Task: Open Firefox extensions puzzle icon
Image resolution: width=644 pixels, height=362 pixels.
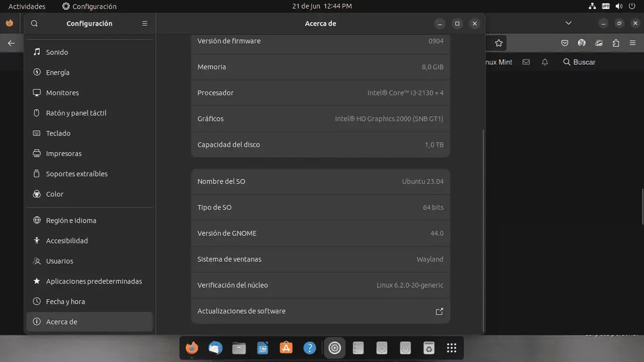Action: tap(616, 43)
